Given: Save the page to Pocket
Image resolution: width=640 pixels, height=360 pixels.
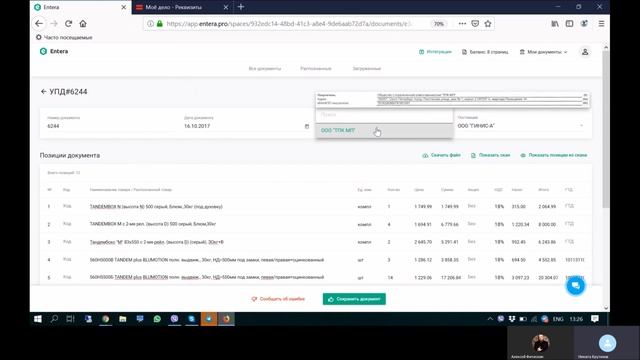Looking at the screenshot, I should [x=475, y=24].
